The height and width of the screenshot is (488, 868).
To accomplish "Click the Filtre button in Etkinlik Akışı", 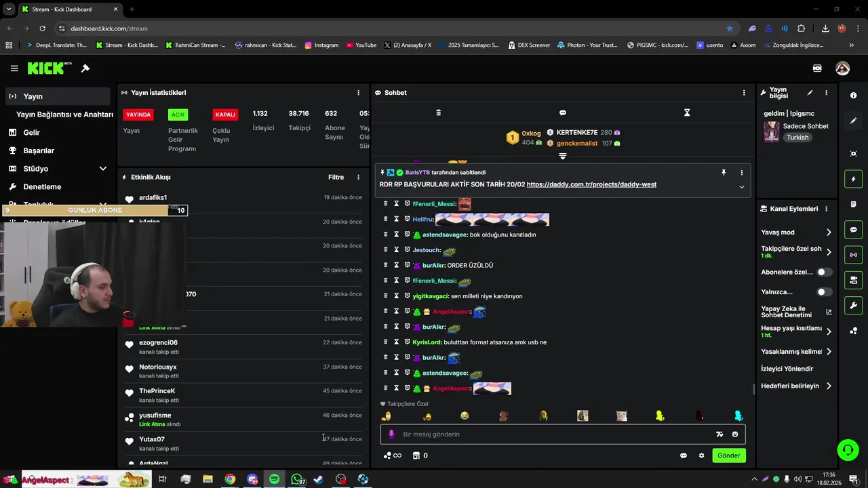I will pyautogui.click(x=336, y=178).
